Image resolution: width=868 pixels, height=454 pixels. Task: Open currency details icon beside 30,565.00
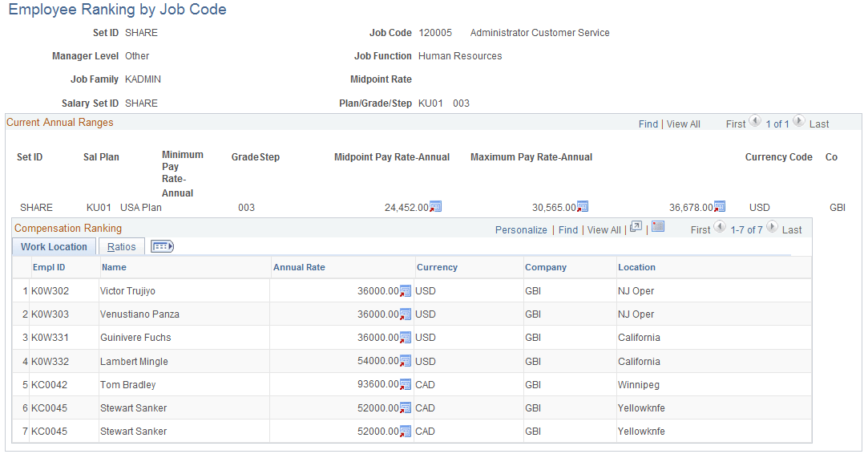(583, 207)
